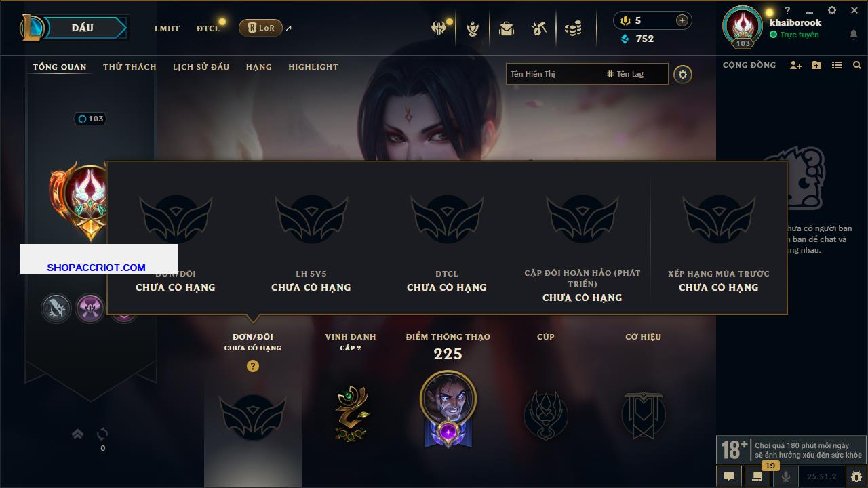Open the notifications bell icon

point(853,35)
